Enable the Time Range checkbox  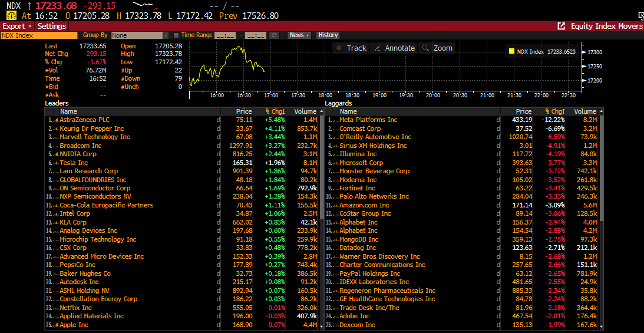point(177,35)
